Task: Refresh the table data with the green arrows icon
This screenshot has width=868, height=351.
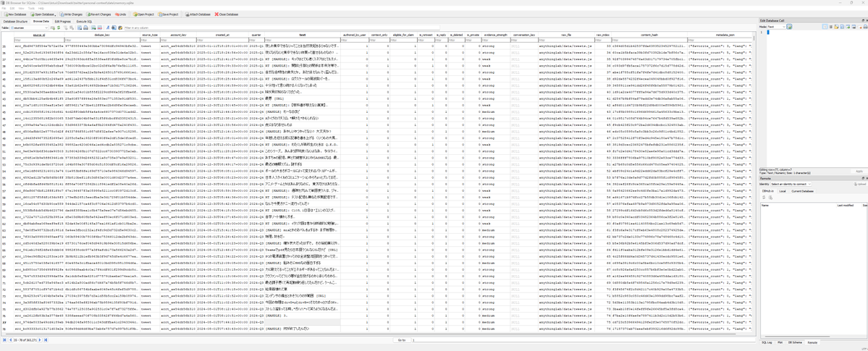Action: (x=59, y=27)
